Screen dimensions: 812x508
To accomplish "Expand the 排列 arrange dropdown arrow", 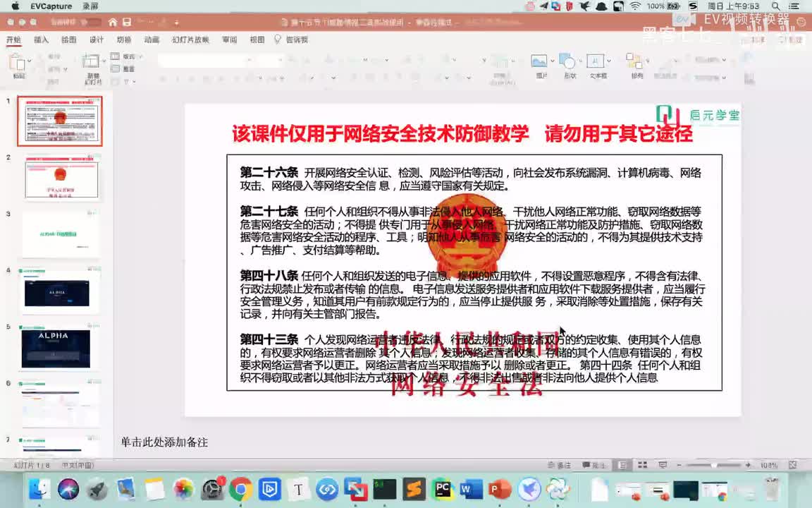I will click(x=648, y=61).
